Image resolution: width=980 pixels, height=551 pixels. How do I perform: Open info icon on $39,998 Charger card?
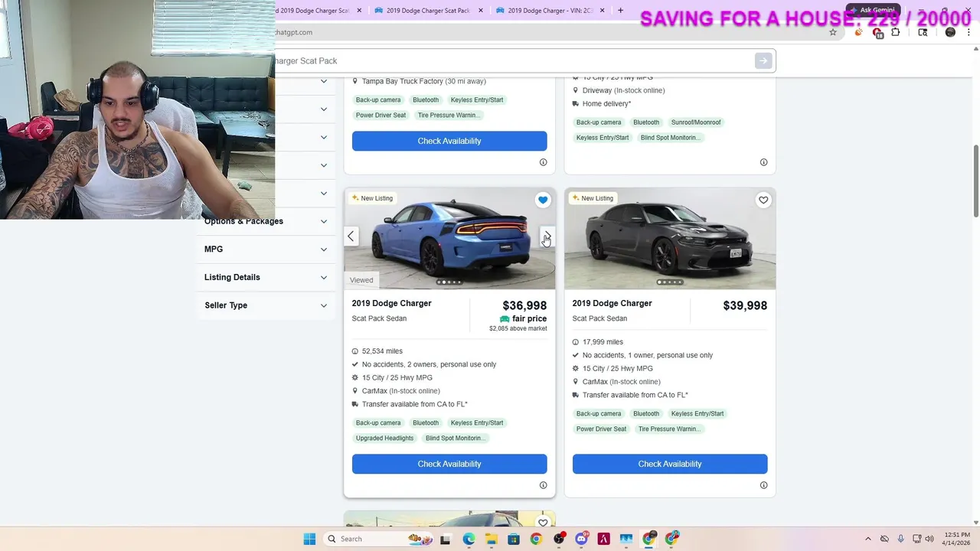(763, 485)
